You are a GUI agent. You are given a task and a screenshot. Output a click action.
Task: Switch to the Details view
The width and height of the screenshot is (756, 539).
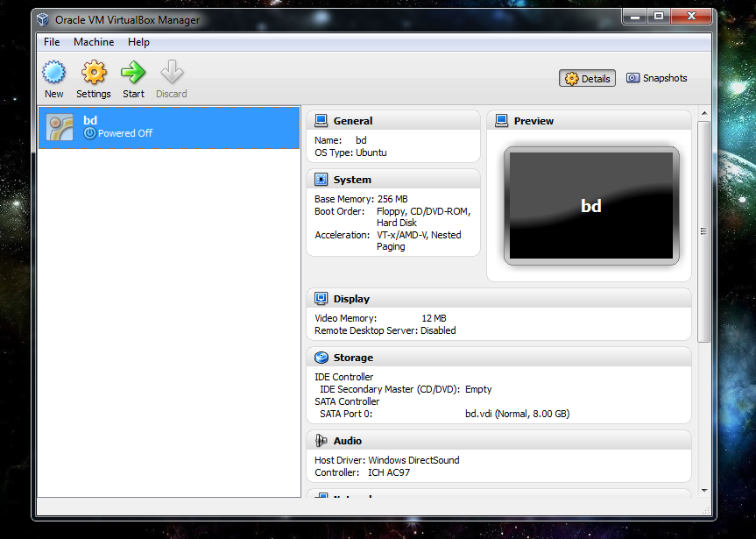pos(587,78)
